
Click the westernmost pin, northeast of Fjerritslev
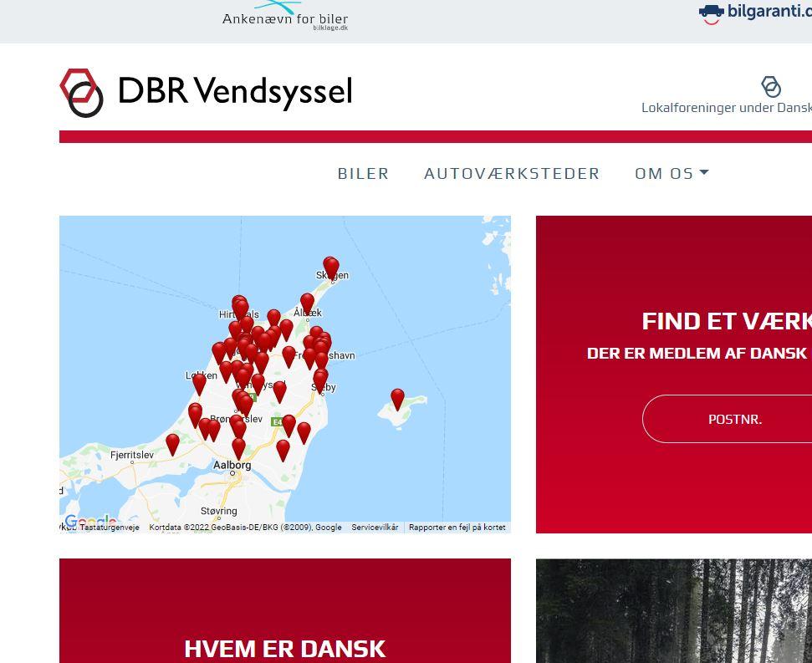(172, 443)
